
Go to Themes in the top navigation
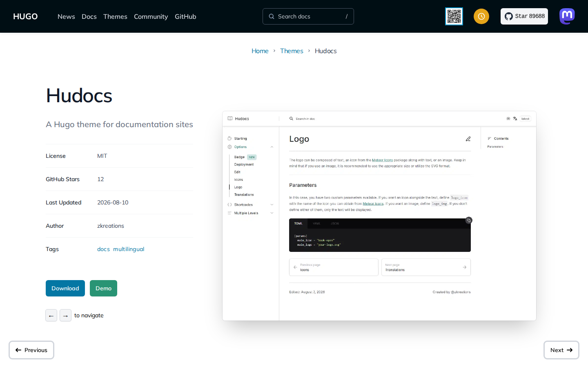coord(115,16)
